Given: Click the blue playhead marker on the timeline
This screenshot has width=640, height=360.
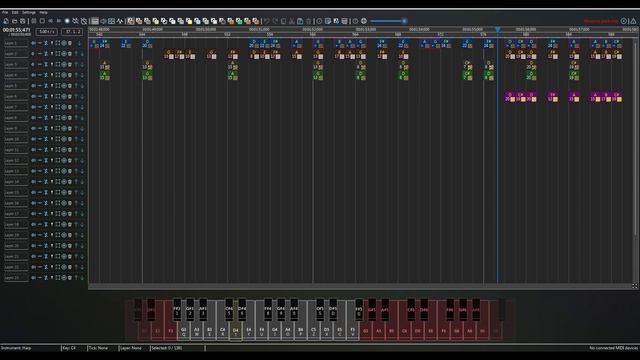Looking at the screenshot, I should coord(498,29).
